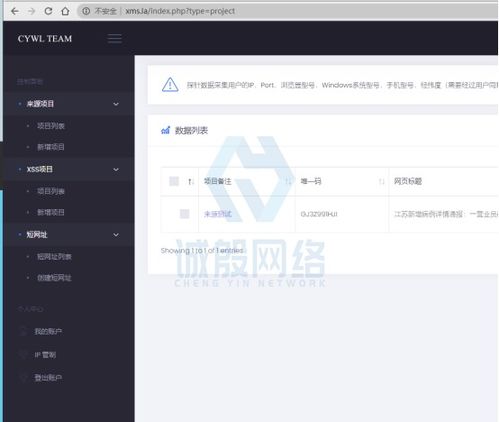499x422 pixels.
Task: Click the sort arrows in 唯一码 column
Action: 381,181
